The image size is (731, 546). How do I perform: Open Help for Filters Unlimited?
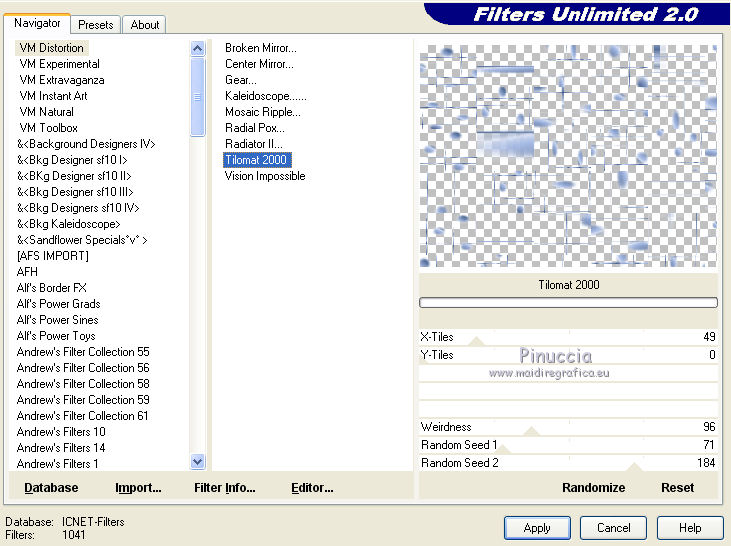coord(690,528)
